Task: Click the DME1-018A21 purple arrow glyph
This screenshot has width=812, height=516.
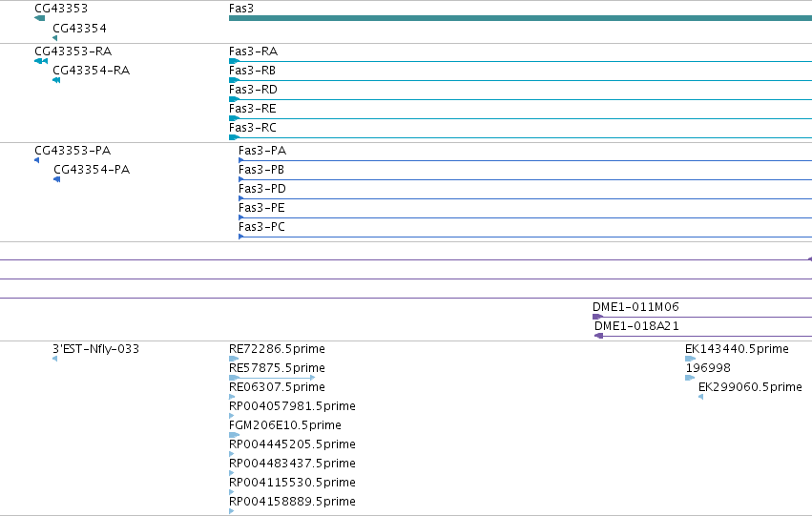Action: [598, 336]
